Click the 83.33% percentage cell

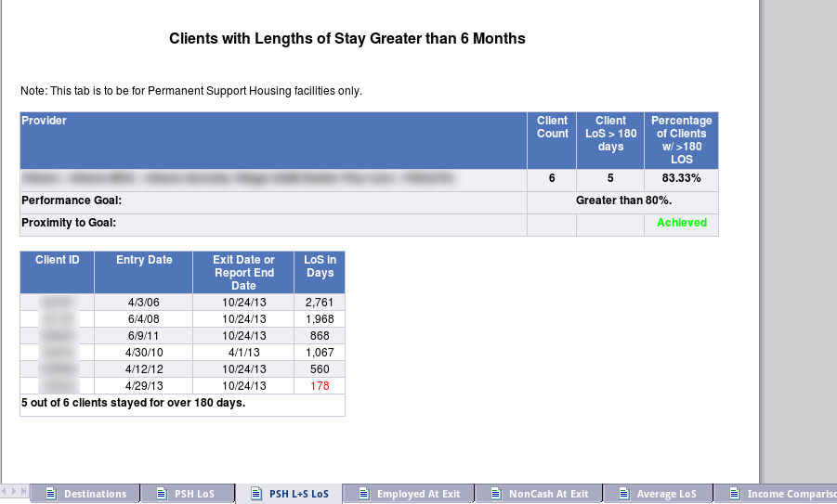point(681,178)
